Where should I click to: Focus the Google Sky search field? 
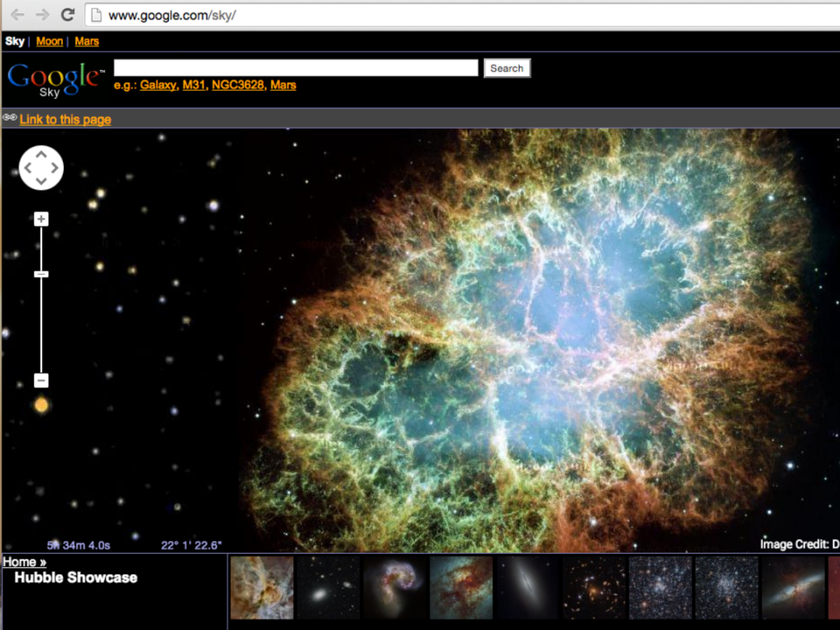point(296,68)
